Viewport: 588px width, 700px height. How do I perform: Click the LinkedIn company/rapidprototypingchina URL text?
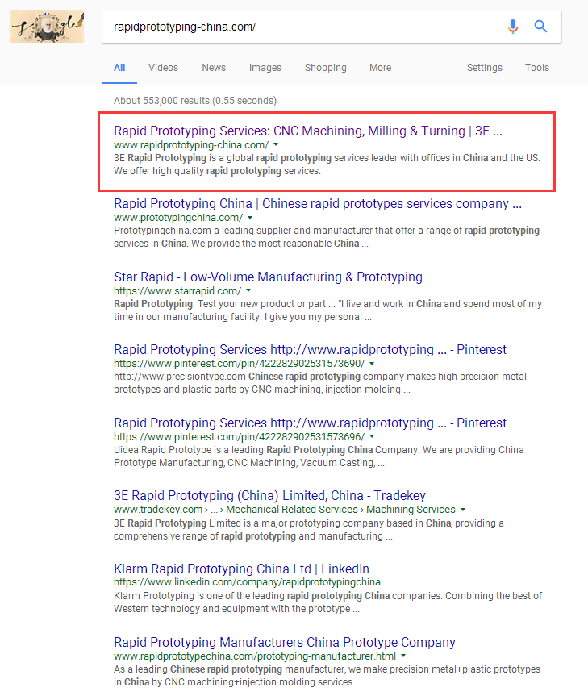247,582
